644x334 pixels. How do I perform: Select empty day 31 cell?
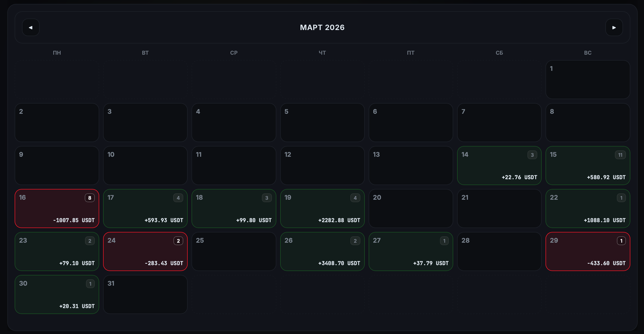(145, 294)
